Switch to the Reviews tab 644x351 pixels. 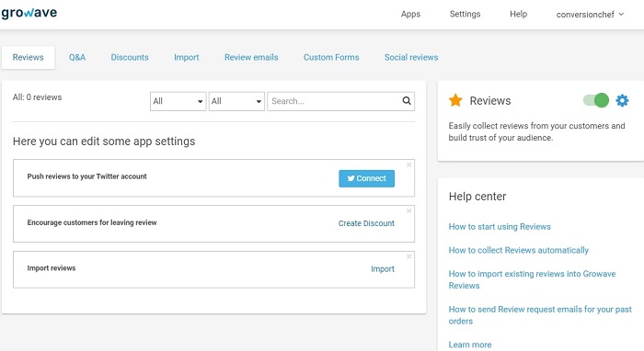point(28,57)
